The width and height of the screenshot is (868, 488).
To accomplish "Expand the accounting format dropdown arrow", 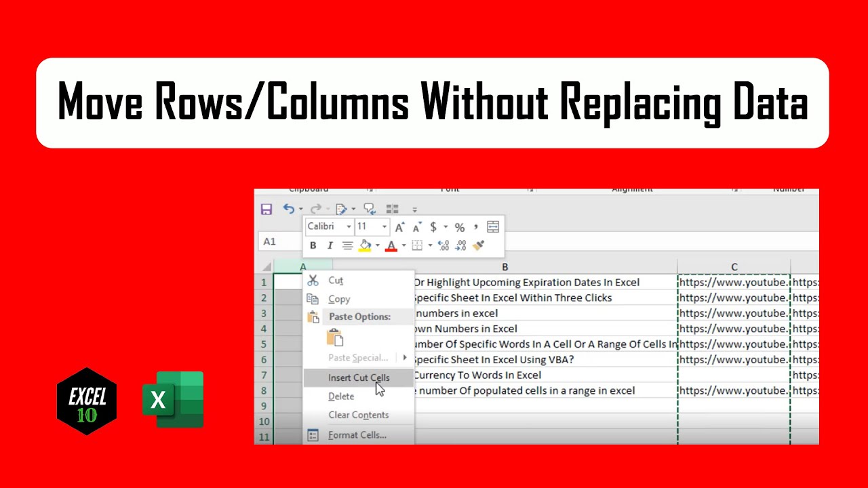I will [x=446, y=227].
